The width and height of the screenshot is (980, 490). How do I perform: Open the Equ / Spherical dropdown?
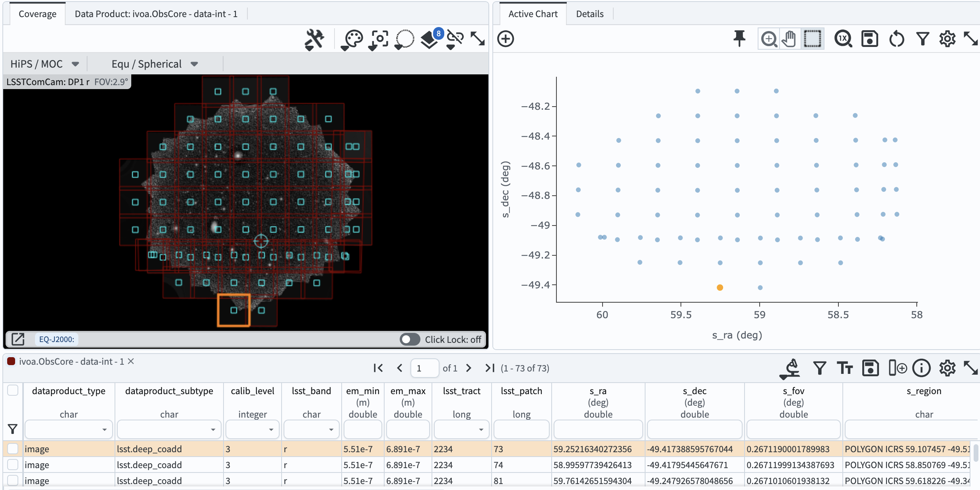point(155,64)
